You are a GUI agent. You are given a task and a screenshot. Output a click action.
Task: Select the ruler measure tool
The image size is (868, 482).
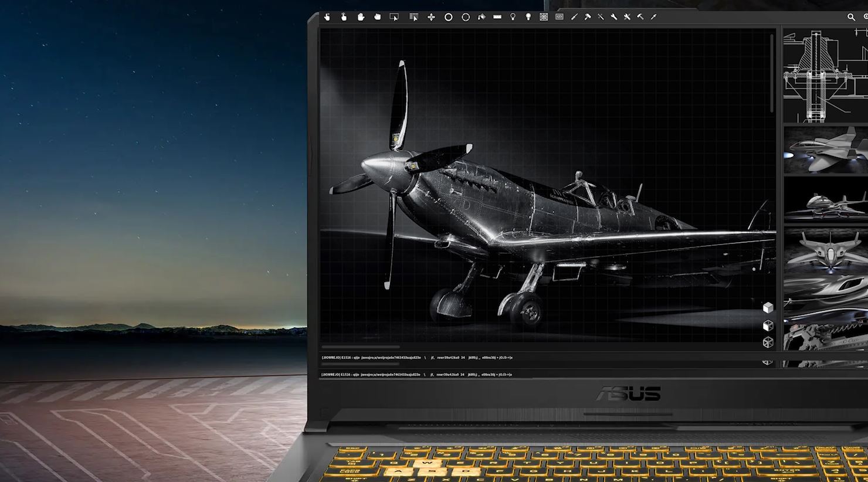pos(497,17)
